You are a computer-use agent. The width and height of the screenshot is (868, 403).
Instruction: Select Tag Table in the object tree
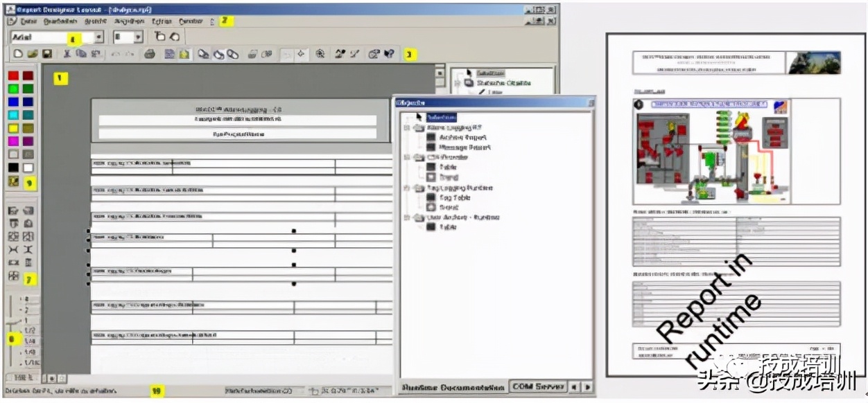point(453,197)
